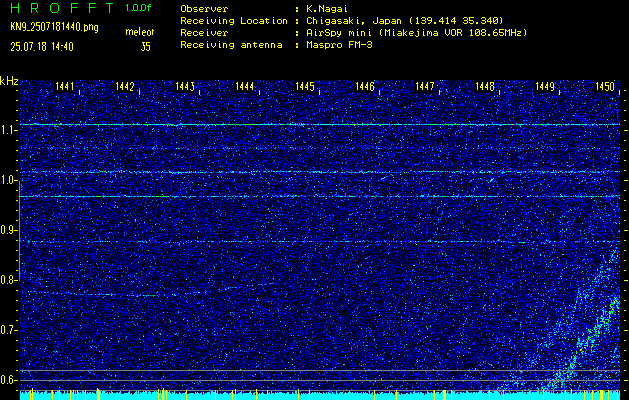This screenshot has width=629, height=400.
Task: Click the 1441 time marker
Action: click(x=65, y=86)
